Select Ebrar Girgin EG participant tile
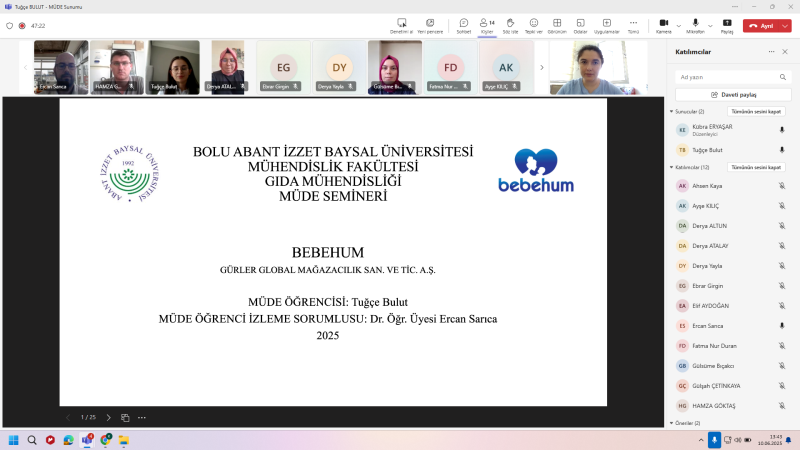 [x=283, y=67]
